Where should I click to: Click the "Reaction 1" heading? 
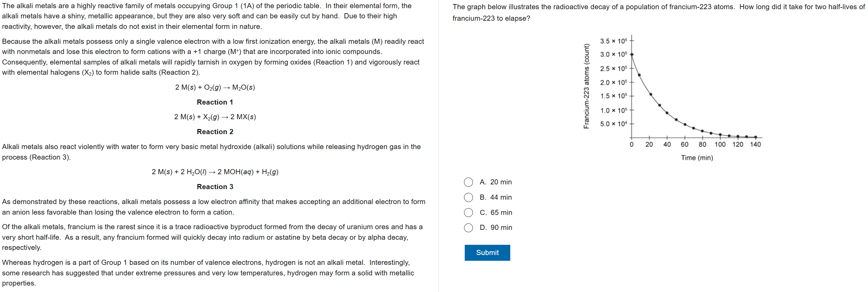click(215, 102)
